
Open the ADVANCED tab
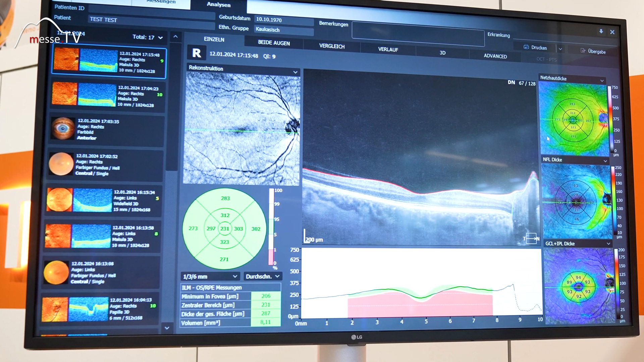point(495,56)
